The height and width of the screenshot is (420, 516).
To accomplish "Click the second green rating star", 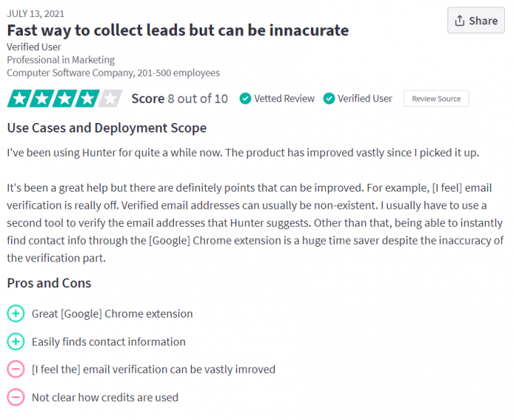I will pyautogui.click(x=41, y=99).
